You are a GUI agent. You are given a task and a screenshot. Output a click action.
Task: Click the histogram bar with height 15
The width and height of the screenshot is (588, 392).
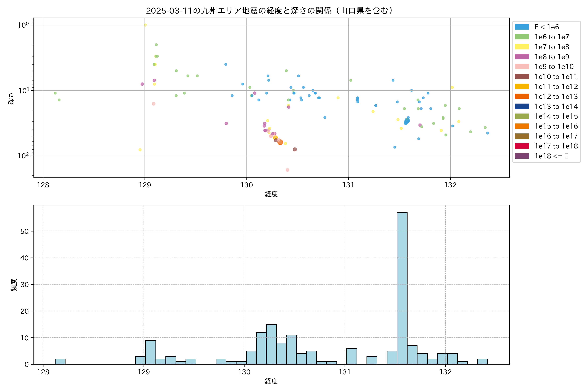pos(271,344)
